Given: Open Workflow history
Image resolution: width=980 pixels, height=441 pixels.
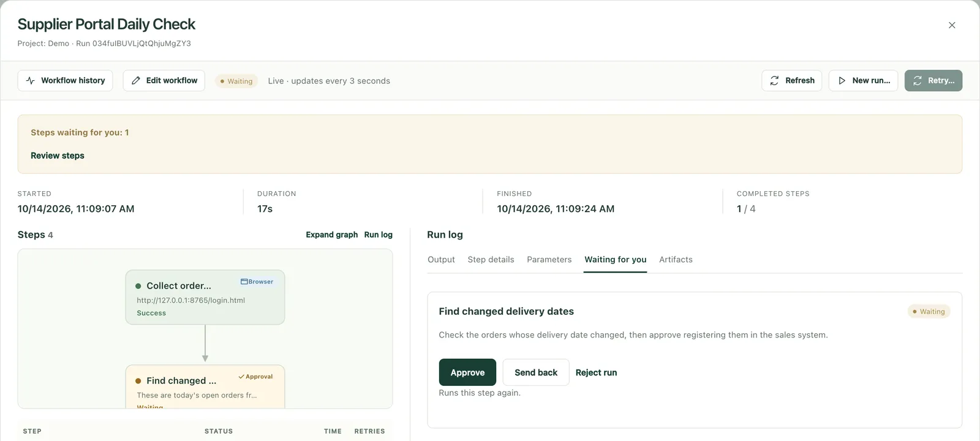Looking at the screenshot, I should [65, 80].
